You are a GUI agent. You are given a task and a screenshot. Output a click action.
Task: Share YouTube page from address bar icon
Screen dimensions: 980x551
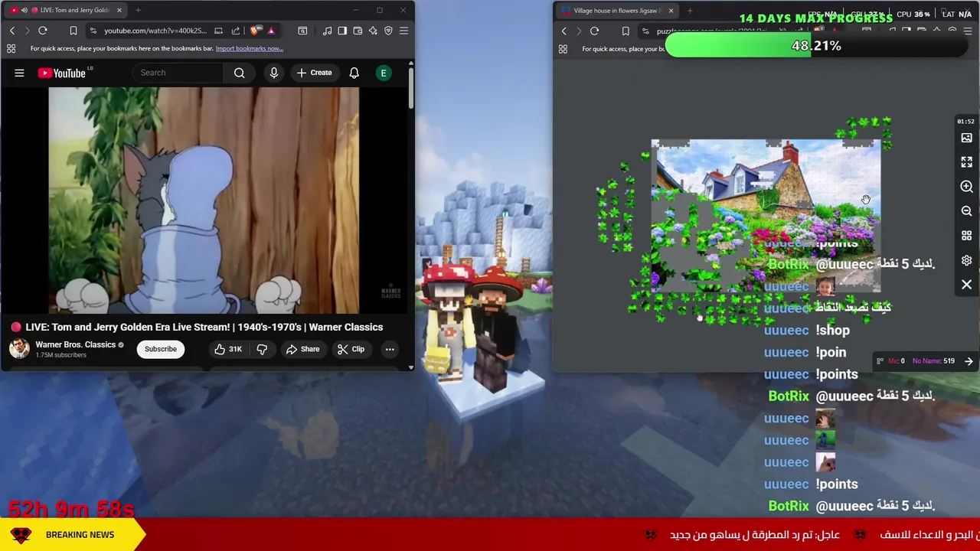[236, 31]
